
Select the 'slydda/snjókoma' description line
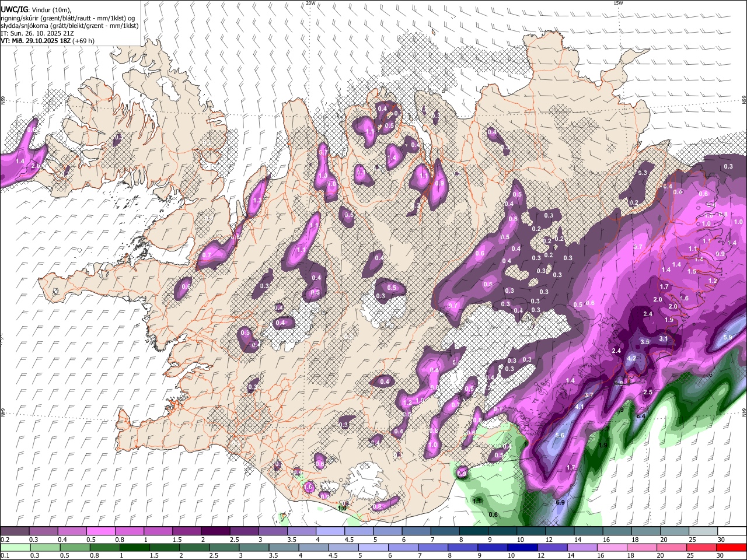pos(69,26)
